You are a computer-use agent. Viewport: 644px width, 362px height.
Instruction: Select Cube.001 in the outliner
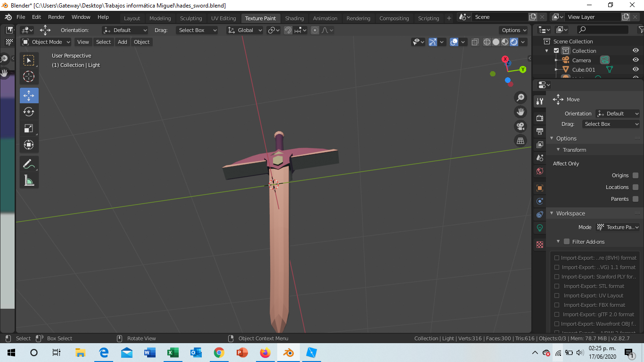584,70
